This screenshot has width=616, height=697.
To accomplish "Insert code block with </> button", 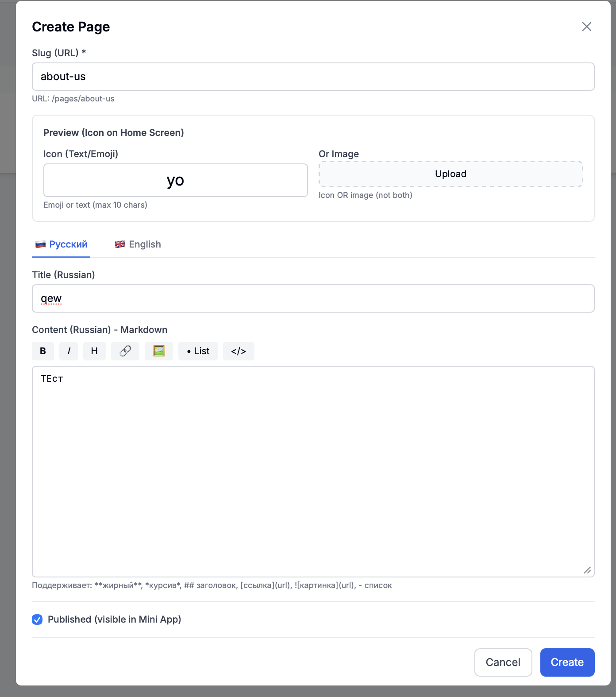I will [239, 351].
